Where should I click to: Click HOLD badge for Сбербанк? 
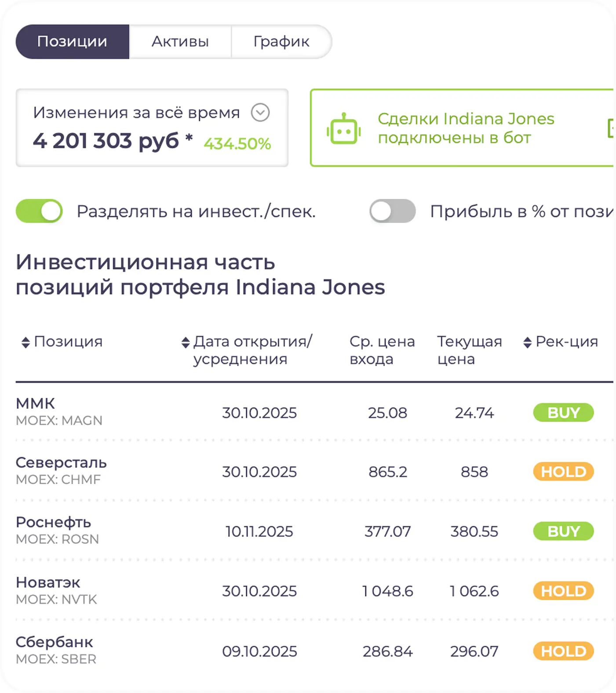563,651
